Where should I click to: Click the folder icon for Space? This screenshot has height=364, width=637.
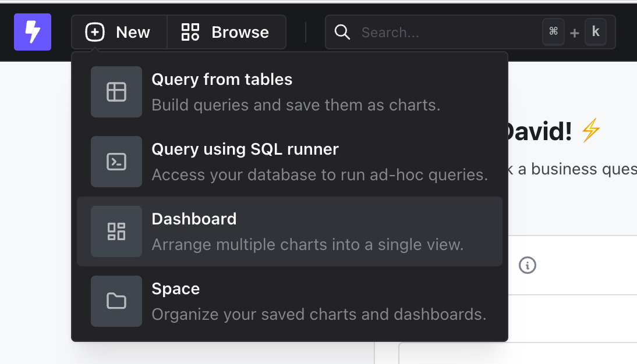pos(116,301)
